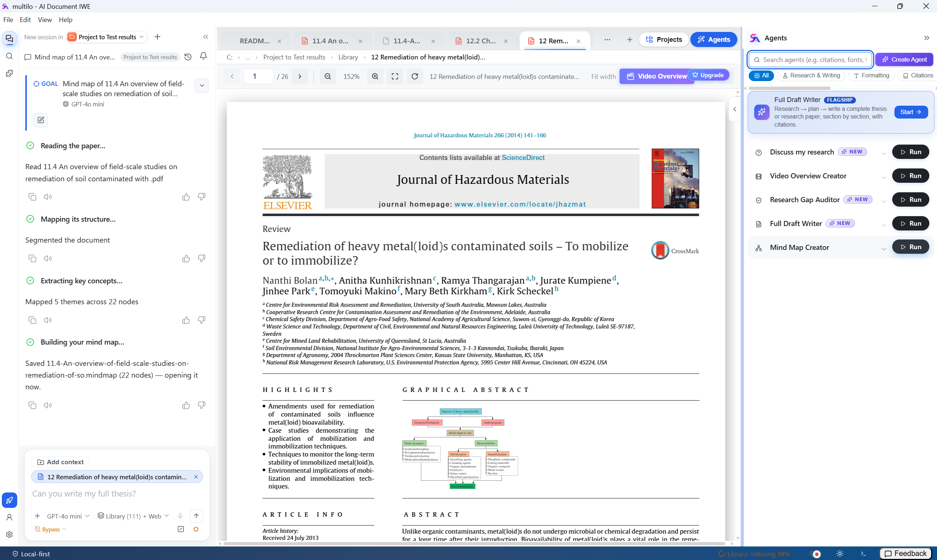Show more tabs ellipsis menu

tap(607, 40)
